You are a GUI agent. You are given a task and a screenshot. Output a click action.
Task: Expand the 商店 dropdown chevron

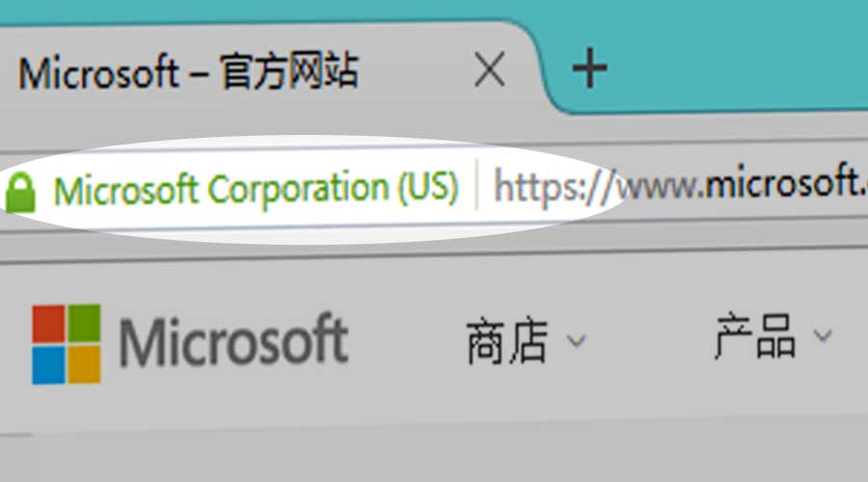pyautogui.click(x=577, y=341)
